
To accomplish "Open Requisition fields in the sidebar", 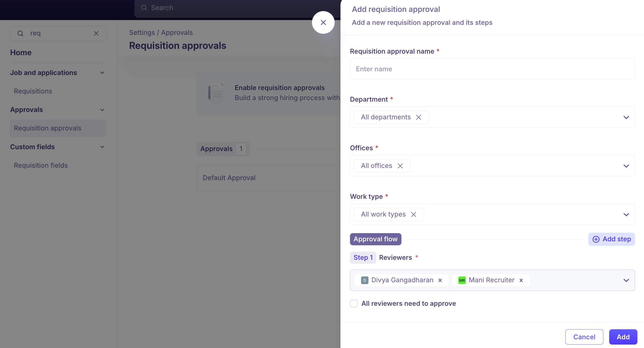I will tap(41, 165).
